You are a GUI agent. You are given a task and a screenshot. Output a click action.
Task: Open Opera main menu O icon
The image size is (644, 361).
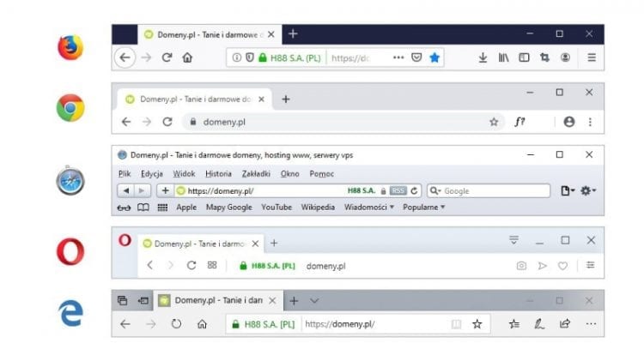125,240
